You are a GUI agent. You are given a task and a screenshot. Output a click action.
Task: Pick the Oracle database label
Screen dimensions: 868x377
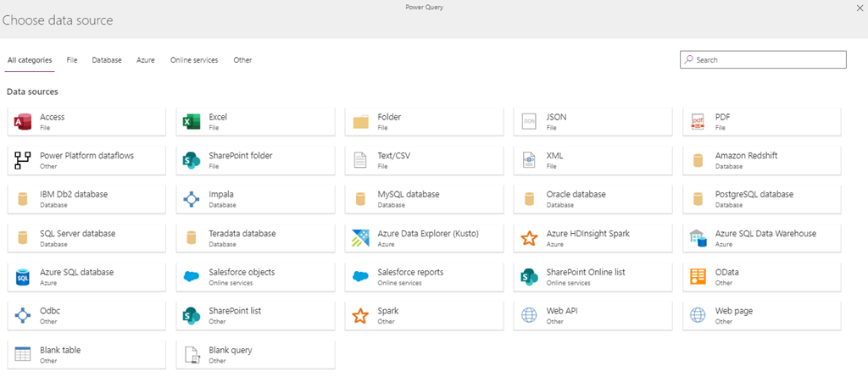pos(576,194)
